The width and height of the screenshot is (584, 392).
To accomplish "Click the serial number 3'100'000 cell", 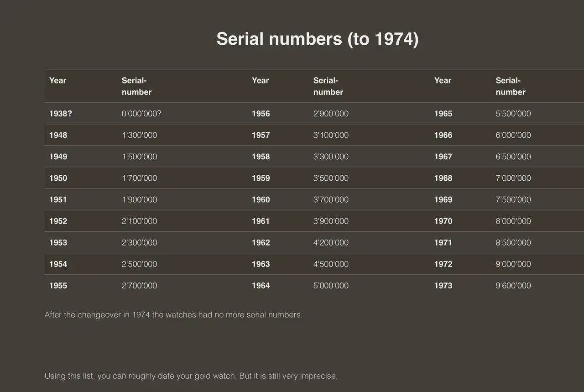I will click(331, 135).
